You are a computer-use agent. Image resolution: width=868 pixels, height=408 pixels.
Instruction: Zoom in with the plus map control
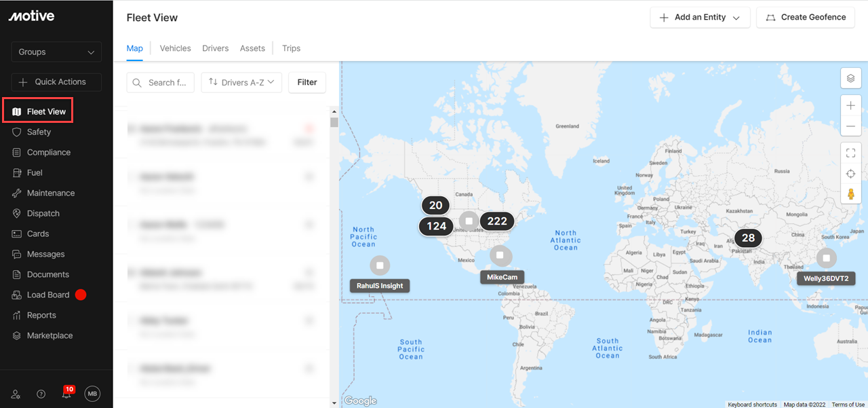pos(851,106)
